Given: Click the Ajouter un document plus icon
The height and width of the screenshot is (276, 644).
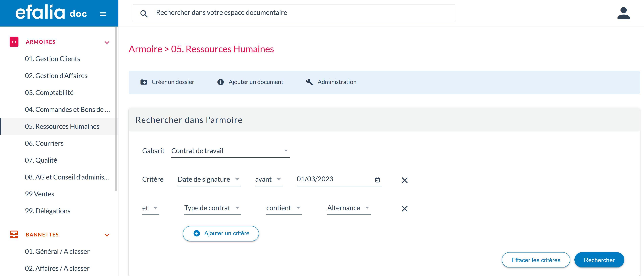Looking at the screenshot, I should [220, 82].
